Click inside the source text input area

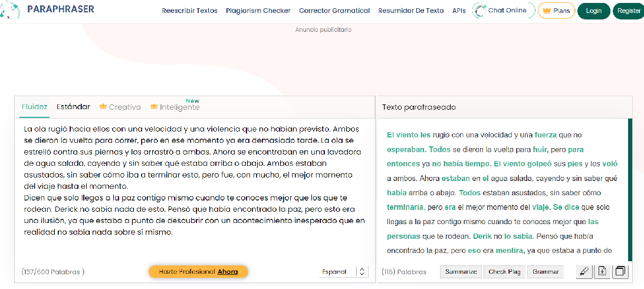click(195, 248)
